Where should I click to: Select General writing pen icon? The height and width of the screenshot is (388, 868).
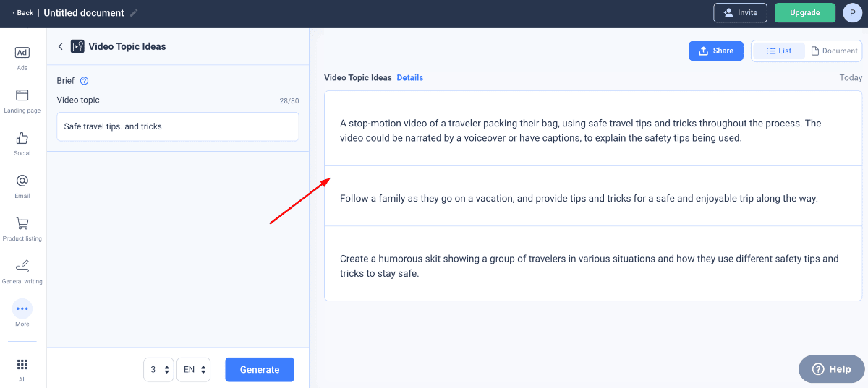tap(22, 266)
